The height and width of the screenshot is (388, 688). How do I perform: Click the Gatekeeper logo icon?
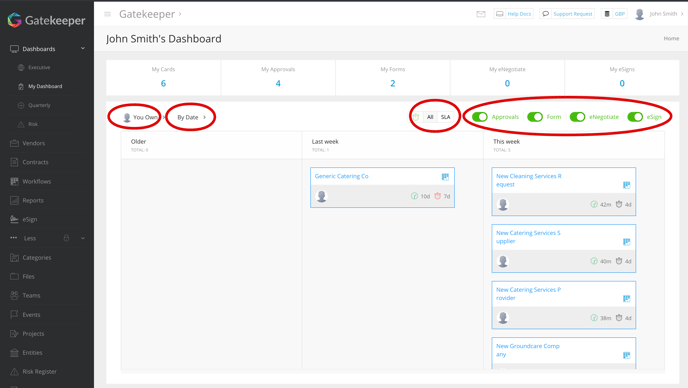point(14,20)
